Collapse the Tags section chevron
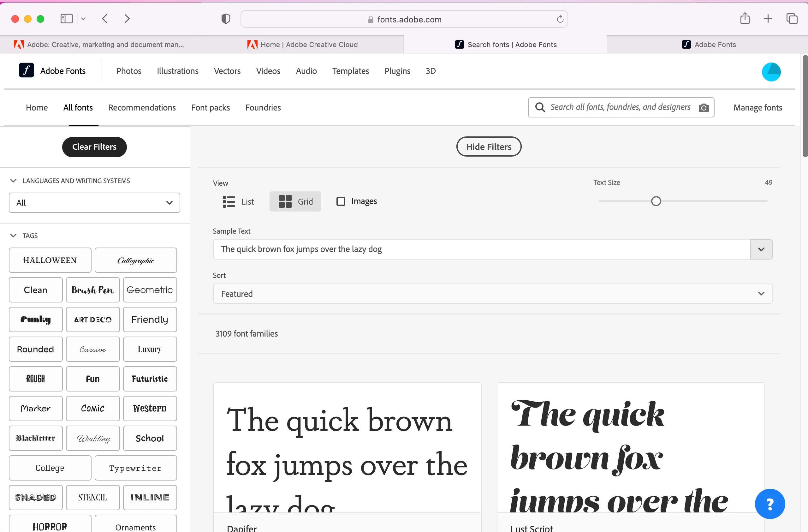 tap(13, 236)
